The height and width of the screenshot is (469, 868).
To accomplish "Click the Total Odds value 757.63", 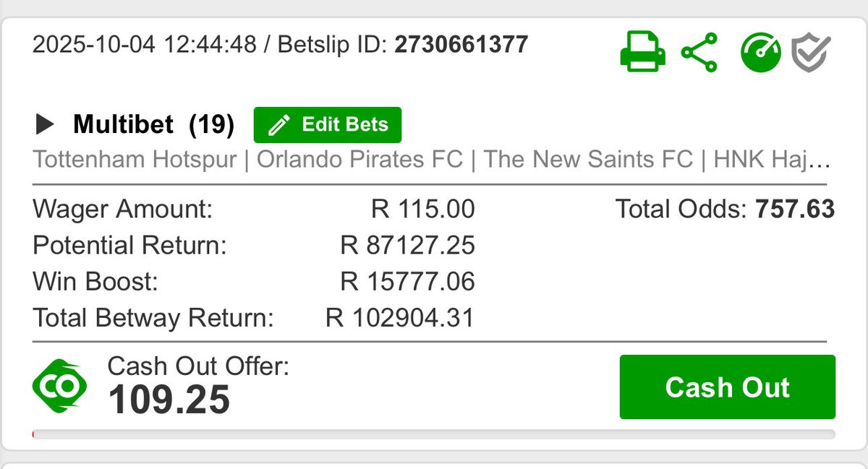I will (x=795, y=210).
